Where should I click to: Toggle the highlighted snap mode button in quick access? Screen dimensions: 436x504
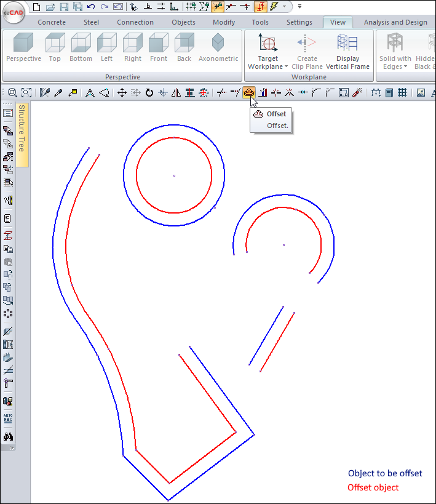click(218, 7)
